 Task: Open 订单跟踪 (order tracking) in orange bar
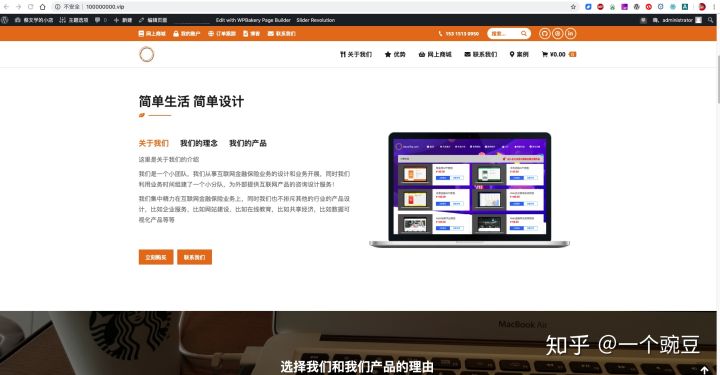[222, 34]
